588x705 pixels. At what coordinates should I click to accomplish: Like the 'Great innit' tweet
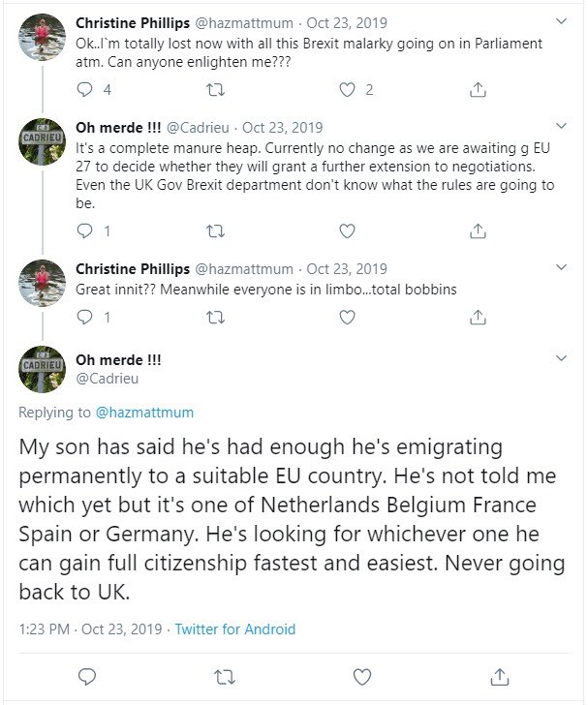pyautogui.click(x=347, y=318)
